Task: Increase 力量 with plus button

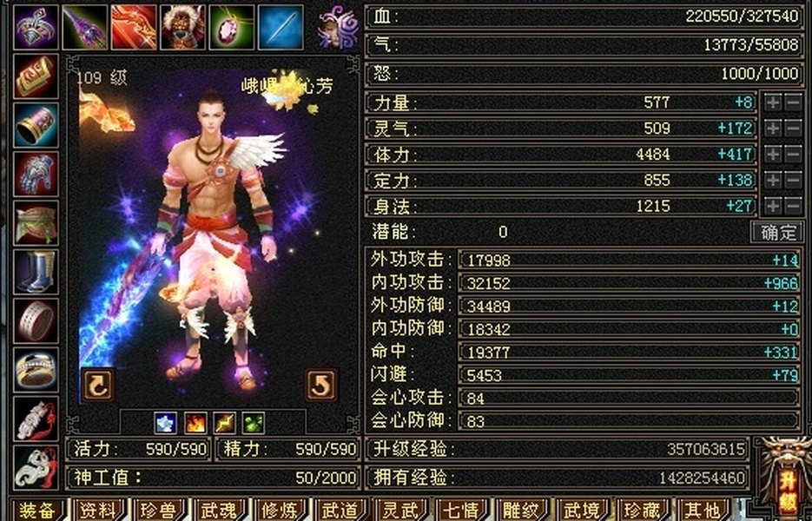Action: point(773,102)
